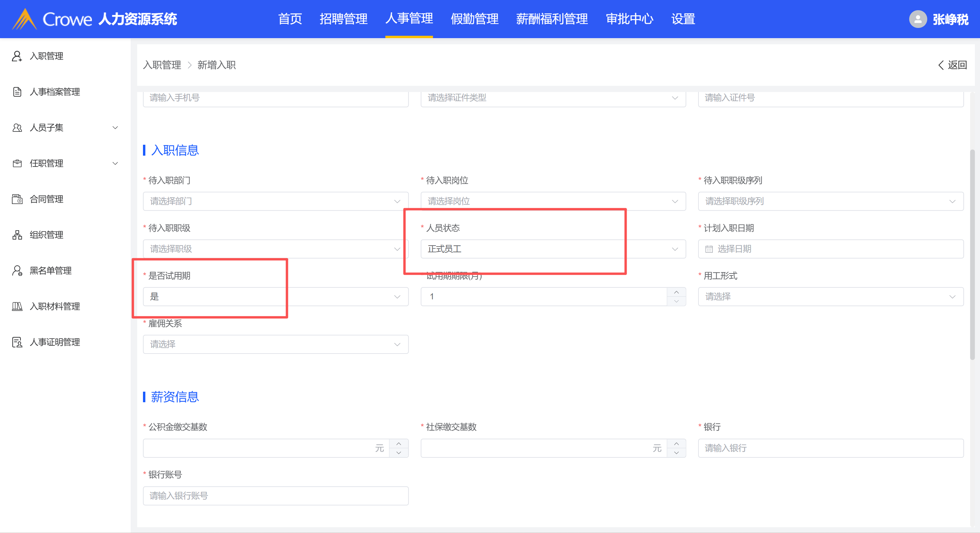Click the calendar icon in 计划入职日期
Screen dimensions: 980x533
point(709,249)
